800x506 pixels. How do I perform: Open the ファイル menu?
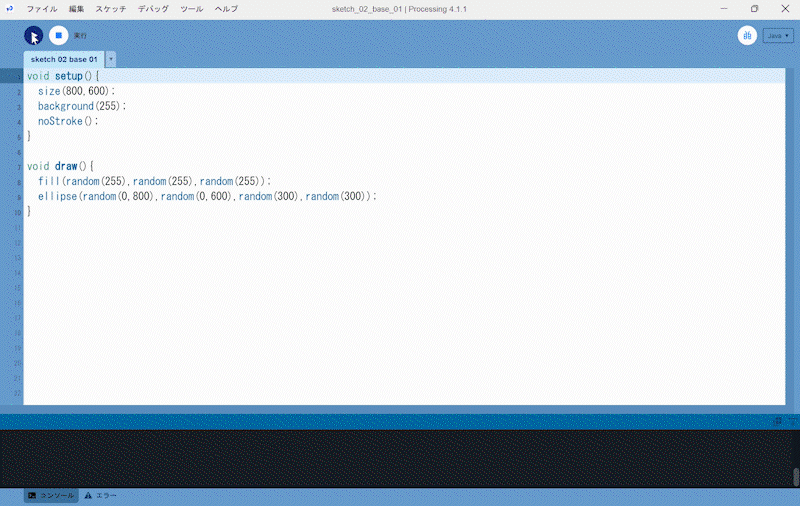click(x=42, y=9)
